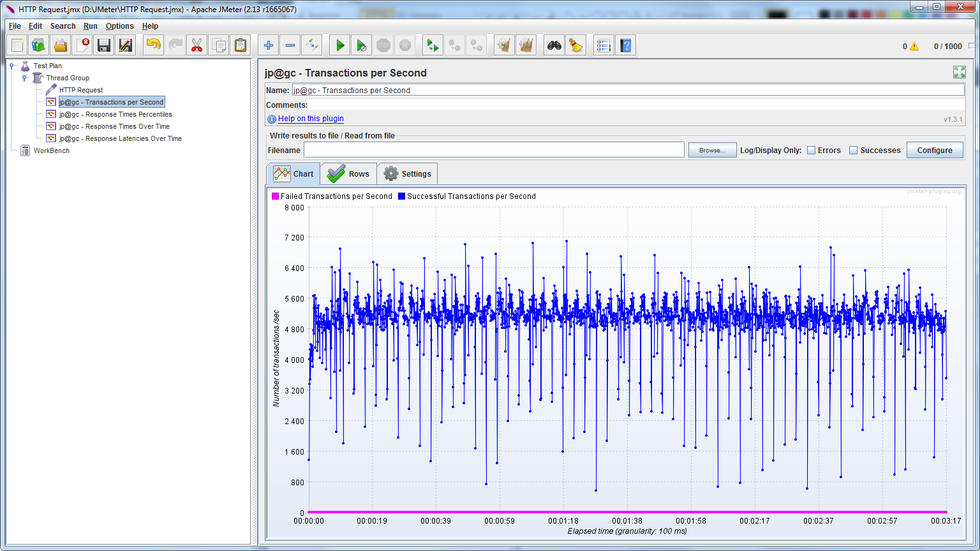Select jp@gc - Transactions per Second tree item
The width and height of the screenshot is (980, 551).
tap(112, 102)
